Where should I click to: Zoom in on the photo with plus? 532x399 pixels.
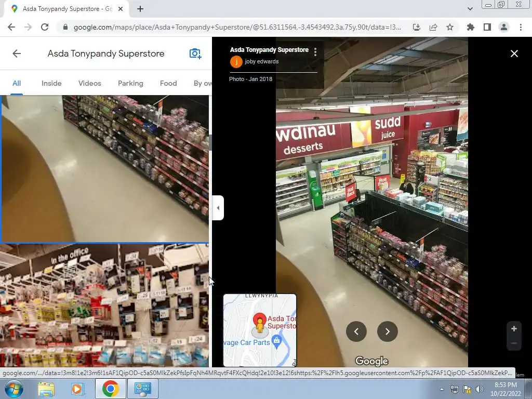coord(514,328)
